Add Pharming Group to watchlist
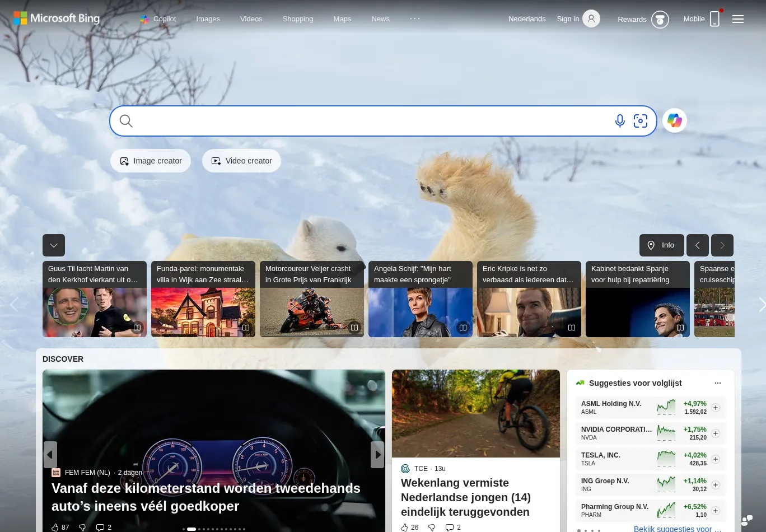 716,511
